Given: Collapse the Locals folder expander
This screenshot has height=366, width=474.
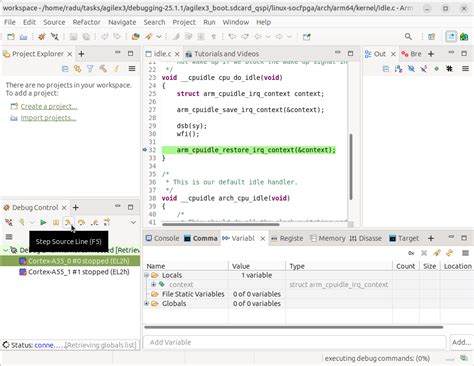Looking at the screenshot, I should (x=146, y=275).
